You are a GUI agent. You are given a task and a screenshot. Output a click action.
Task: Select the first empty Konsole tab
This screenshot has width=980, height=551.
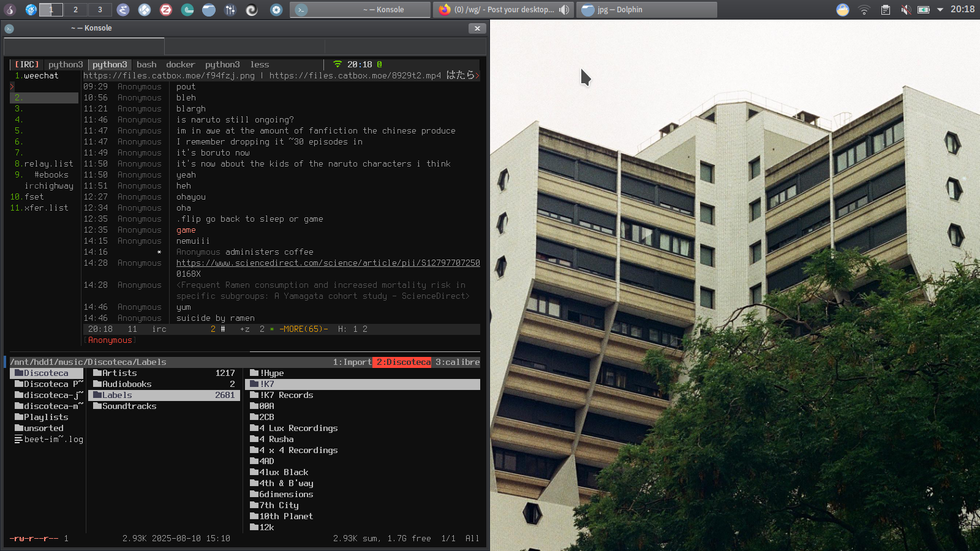pyautogui.click(x=84, y=47)
